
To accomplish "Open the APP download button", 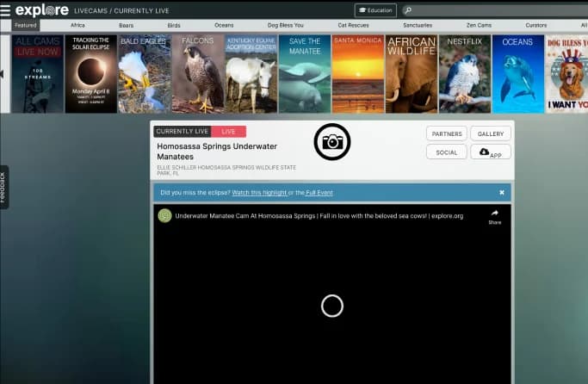I will (491, 152).
